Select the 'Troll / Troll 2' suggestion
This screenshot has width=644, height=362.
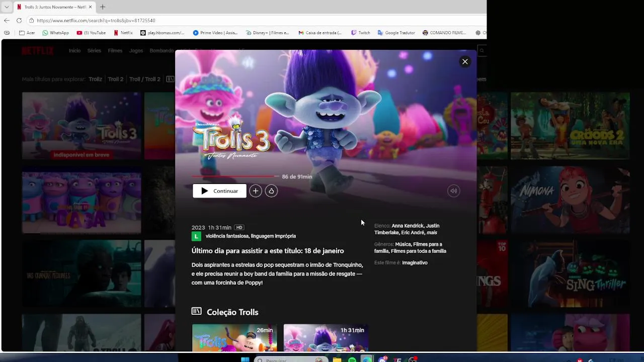point(145,79)
